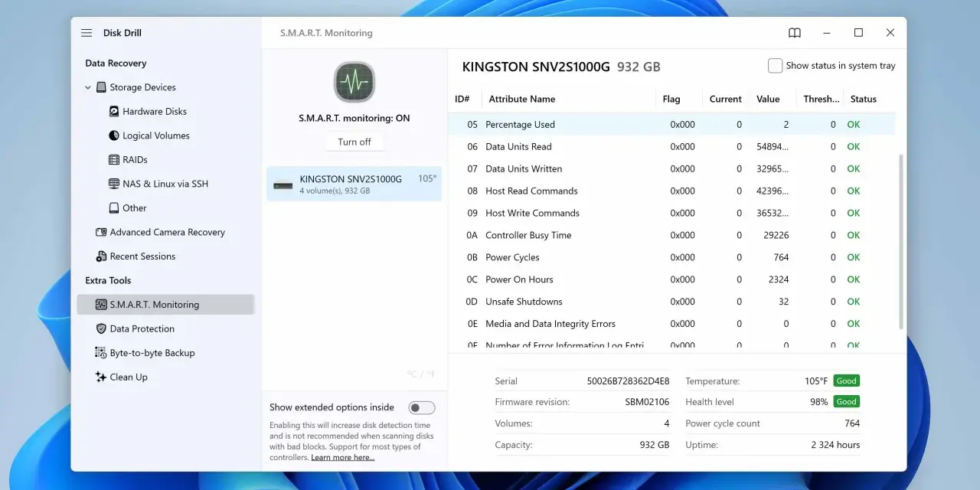Click the °C / °F unit label
The image size is (980, 490).
point(422,374)
